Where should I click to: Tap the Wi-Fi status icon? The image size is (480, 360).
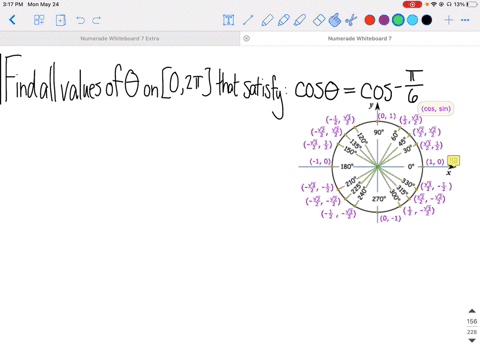[x=434, y=4]
